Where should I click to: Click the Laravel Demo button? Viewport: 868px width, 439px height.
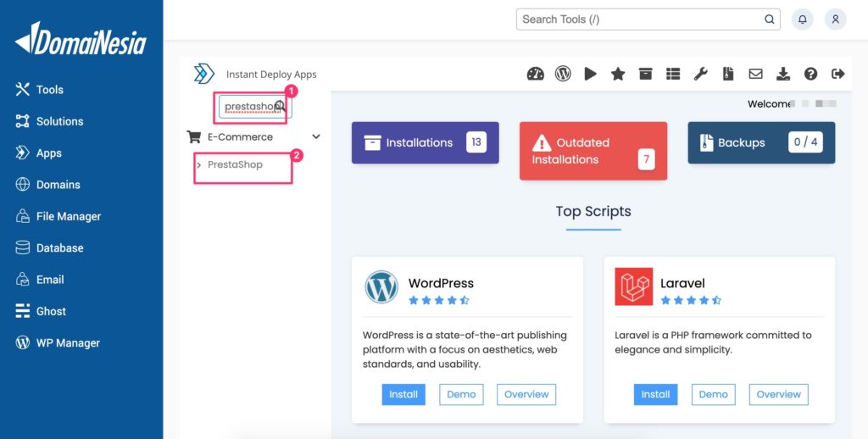pos(714,395)
